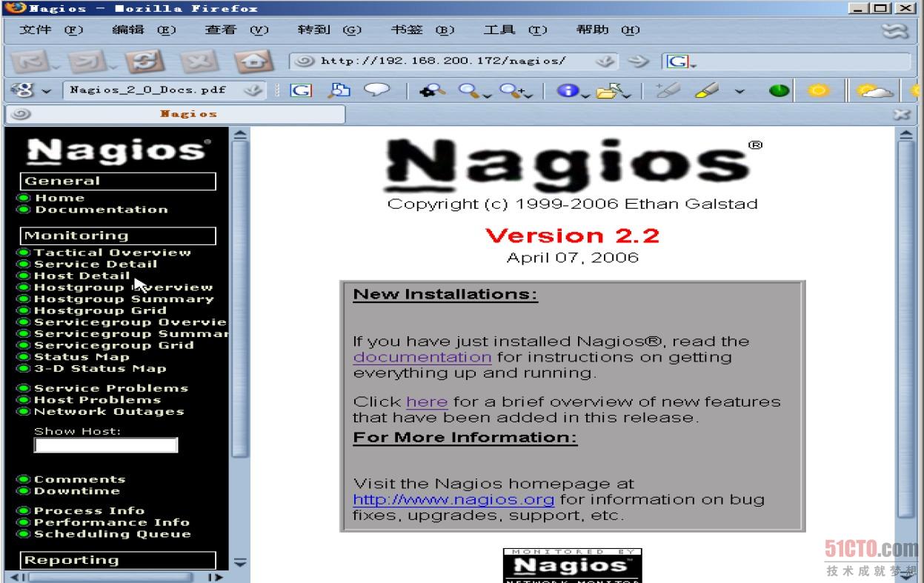Open the 帮助 (H) menu

(608, 30)
